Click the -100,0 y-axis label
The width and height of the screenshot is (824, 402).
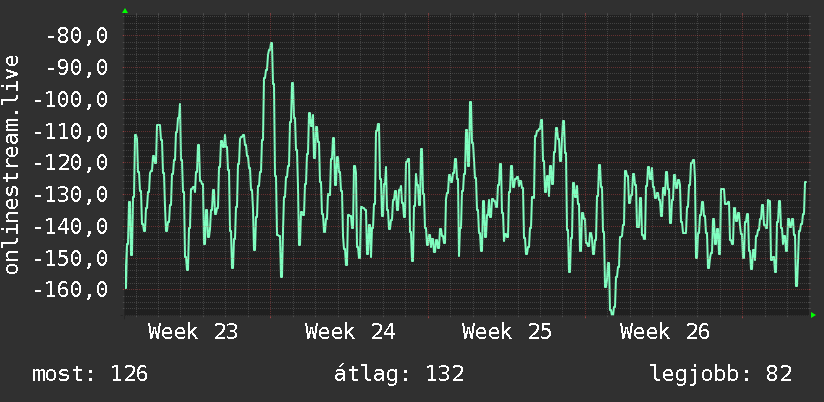(x=70, y=99)
